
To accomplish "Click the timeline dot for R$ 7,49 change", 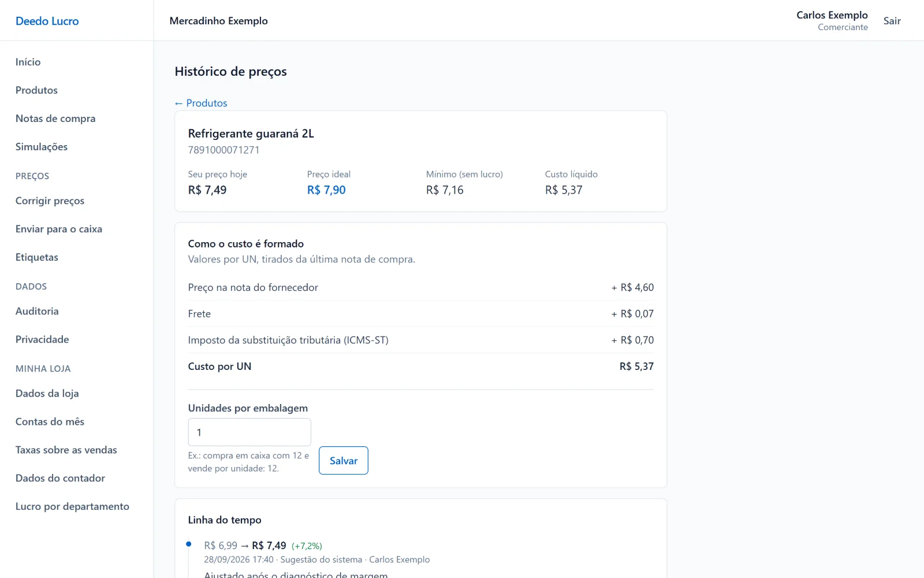I will [189, 544].
